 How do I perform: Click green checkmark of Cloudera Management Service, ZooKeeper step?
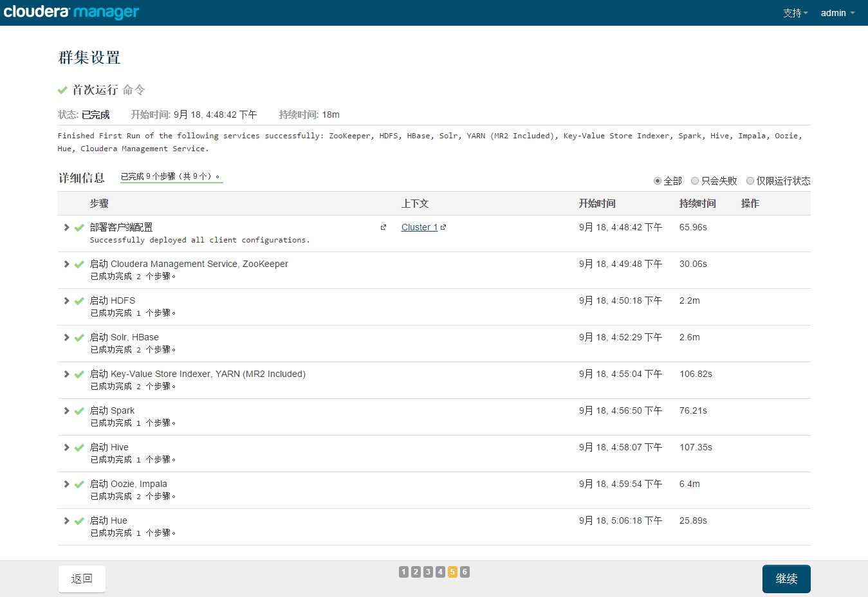pos(79,264)
